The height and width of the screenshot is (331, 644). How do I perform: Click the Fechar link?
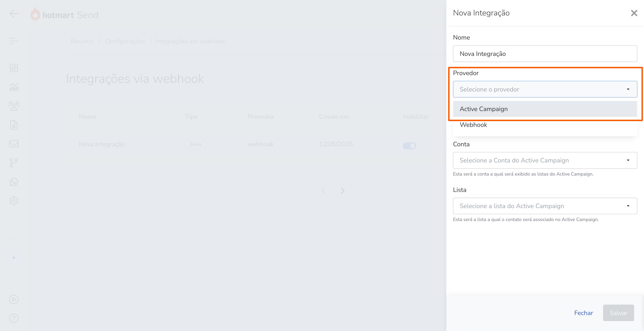[x=583, y=313]
